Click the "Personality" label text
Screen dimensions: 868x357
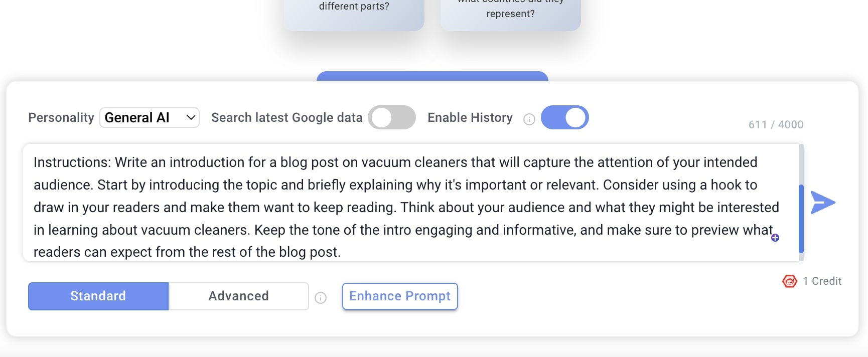[x=61, y=118]
